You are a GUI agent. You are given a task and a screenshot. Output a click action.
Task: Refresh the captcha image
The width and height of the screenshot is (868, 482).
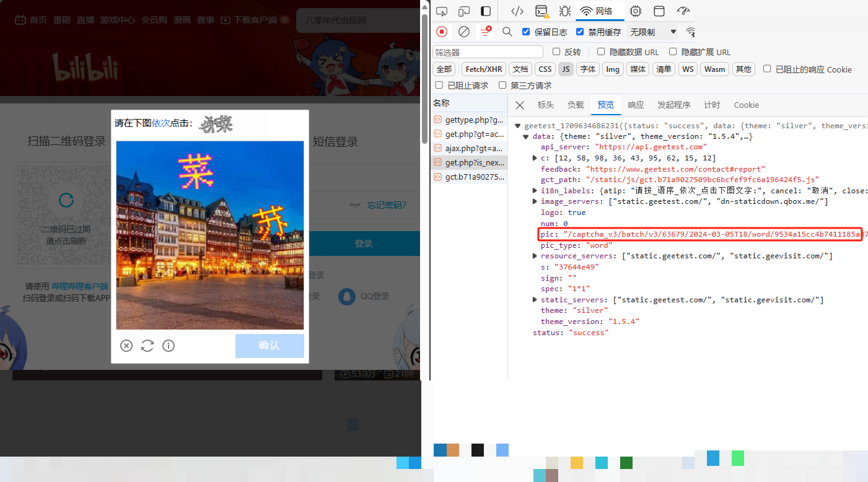147,346
